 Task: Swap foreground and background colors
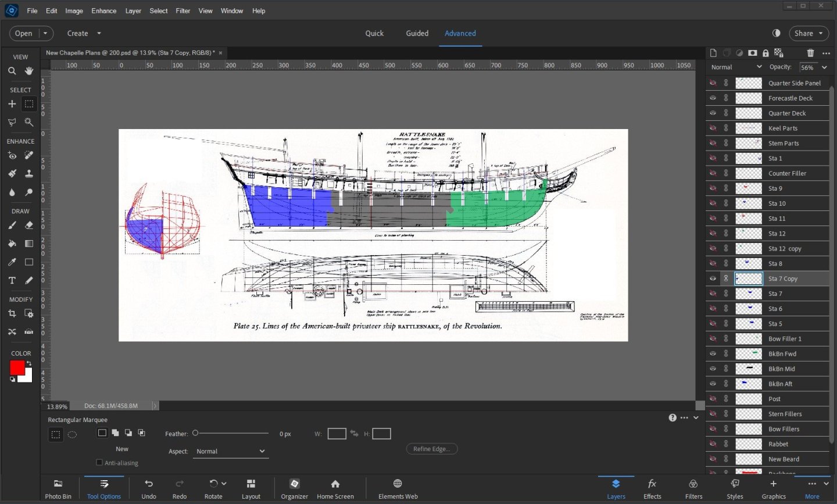[x=29, y=363]
